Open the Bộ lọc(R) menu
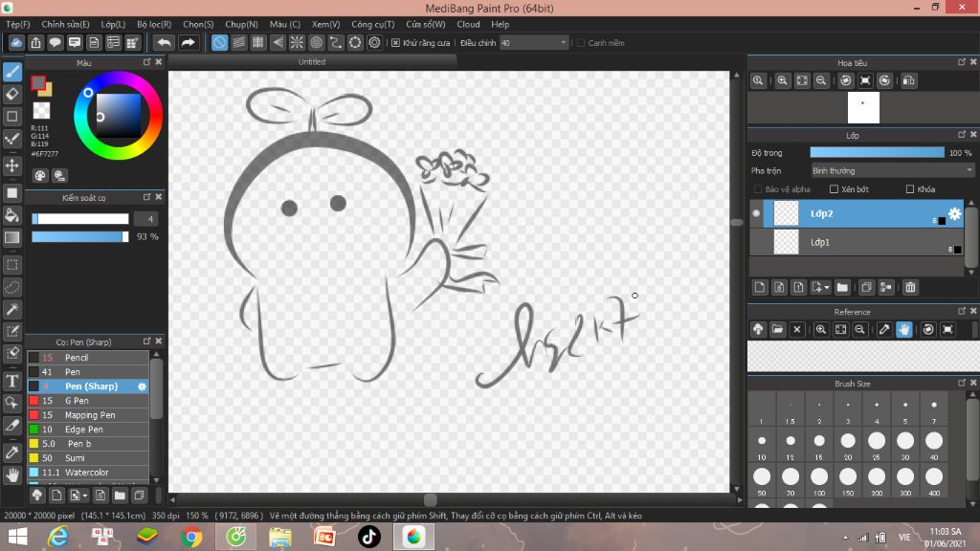This screenshot has width=980, height=551. pos(154,24)
